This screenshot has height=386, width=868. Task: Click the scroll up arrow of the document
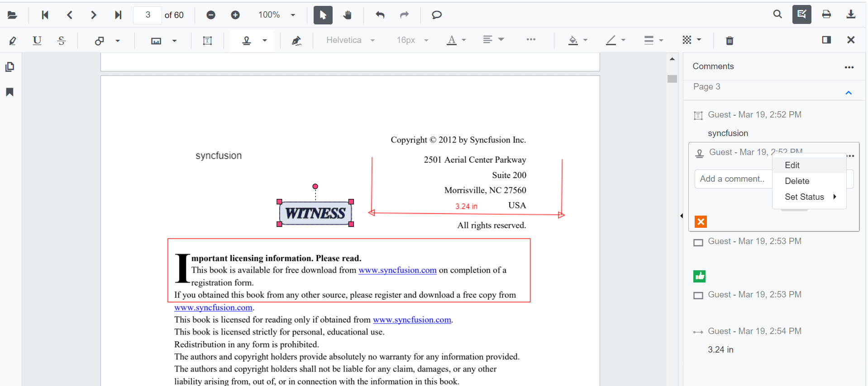point(672,59)
